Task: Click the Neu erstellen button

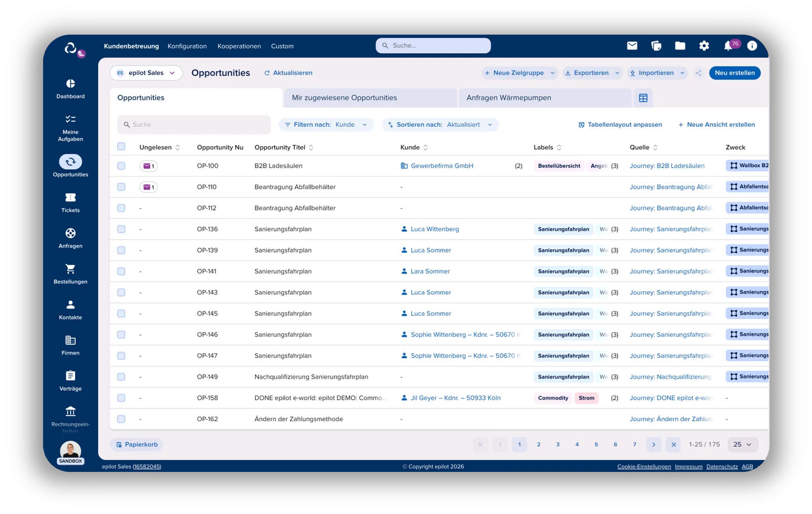Action: pos(734,73)
